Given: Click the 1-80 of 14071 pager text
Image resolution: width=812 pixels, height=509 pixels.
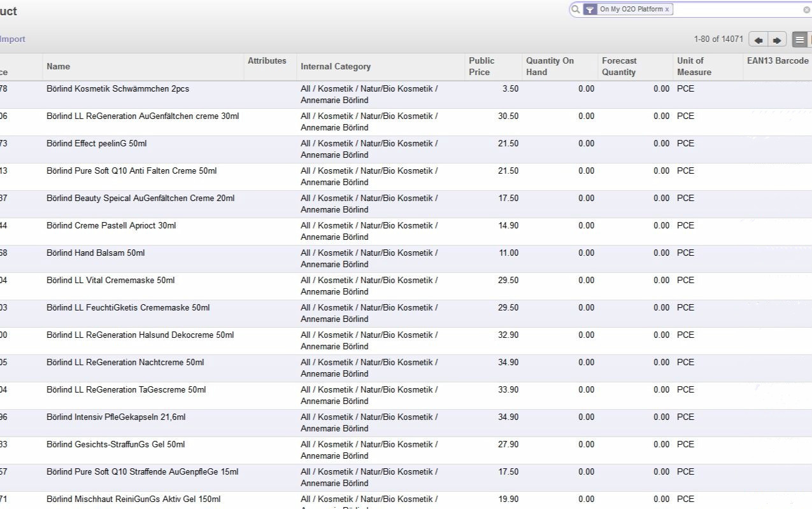Looking at the screenshot, I should [719, 39].
